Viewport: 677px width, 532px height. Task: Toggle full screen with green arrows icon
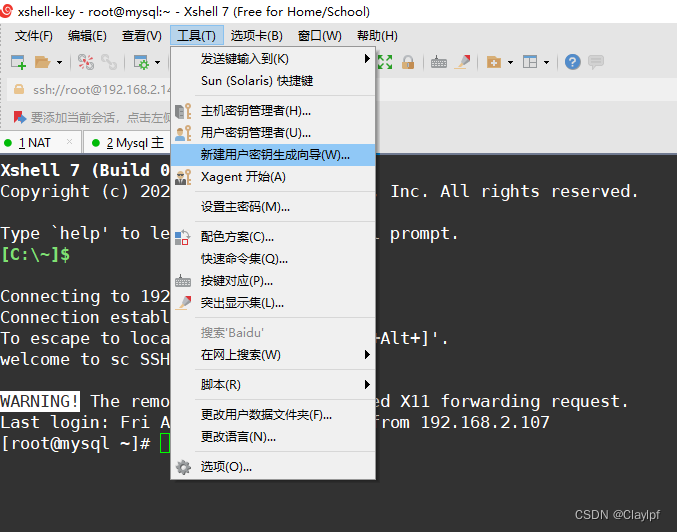coord(385,62)
